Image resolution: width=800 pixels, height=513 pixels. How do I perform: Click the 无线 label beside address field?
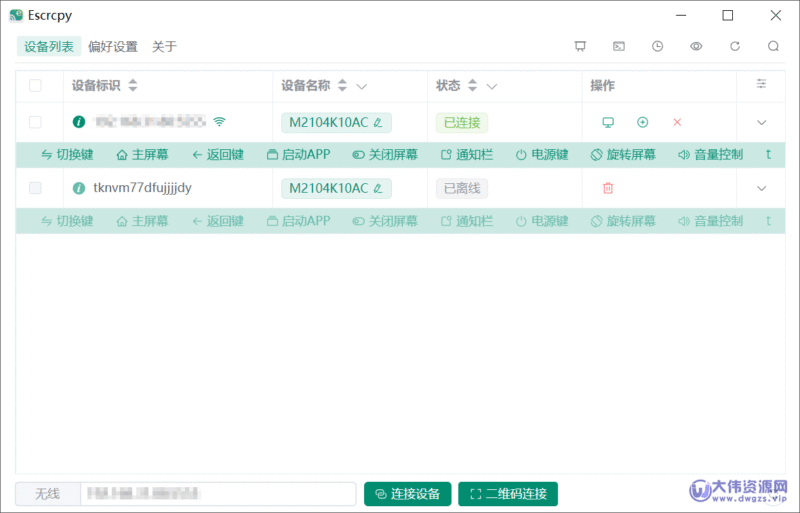(x=47, y=494)
